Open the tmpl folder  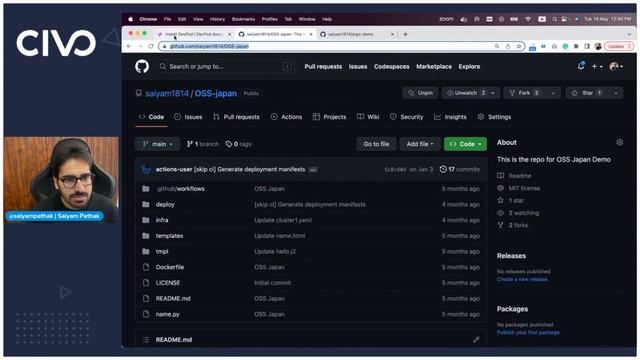[x=162, y=251]
